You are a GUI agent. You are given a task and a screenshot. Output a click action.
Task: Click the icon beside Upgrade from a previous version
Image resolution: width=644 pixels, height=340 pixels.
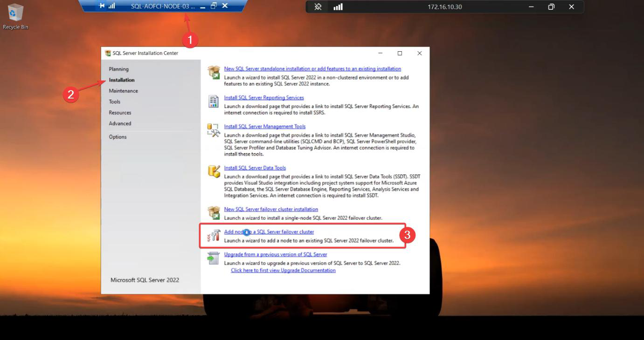click(214, 258)
